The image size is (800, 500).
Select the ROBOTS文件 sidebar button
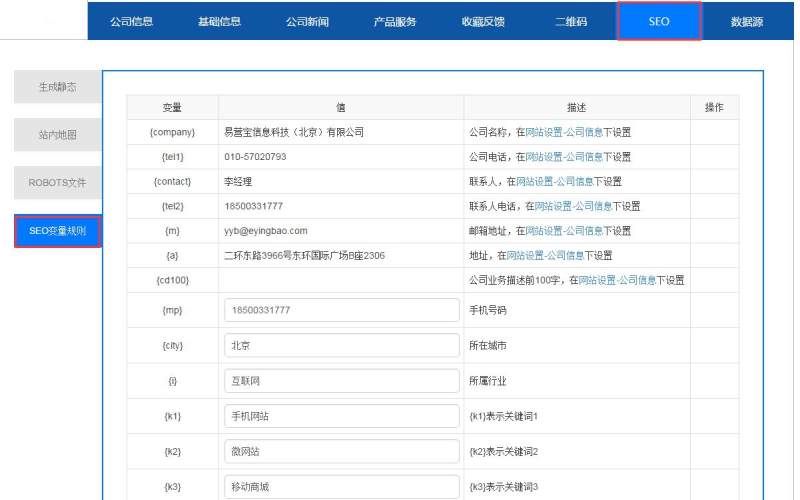(x=57, y=183)
